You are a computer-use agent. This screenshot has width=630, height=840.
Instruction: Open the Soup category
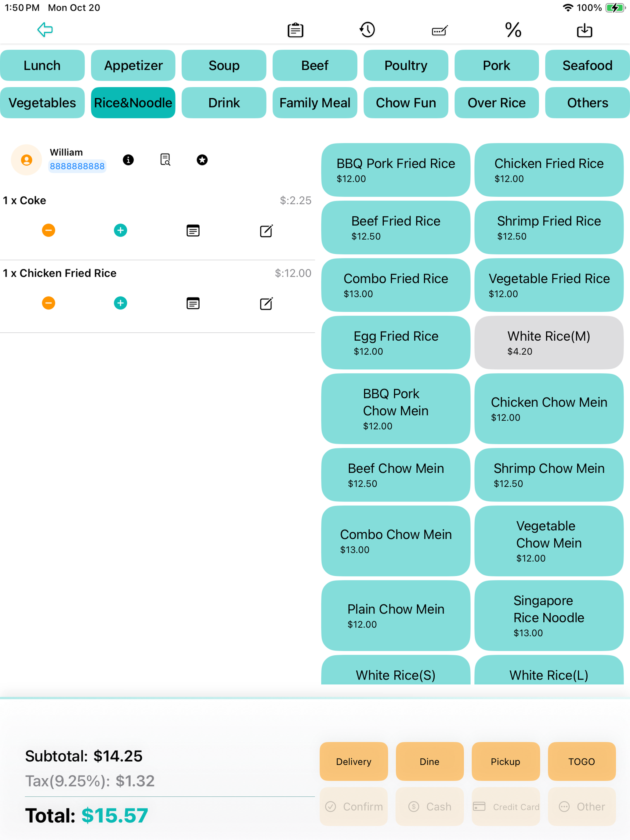[x=224, y=65]
